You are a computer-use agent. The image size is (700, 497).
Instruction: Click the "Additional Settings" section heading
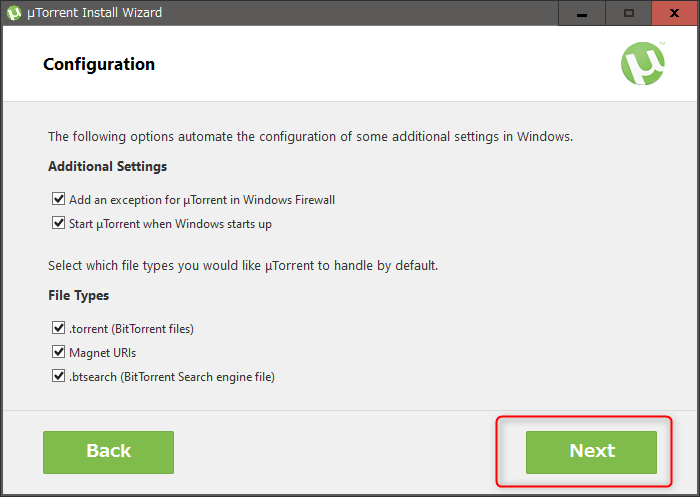(107, 167)
